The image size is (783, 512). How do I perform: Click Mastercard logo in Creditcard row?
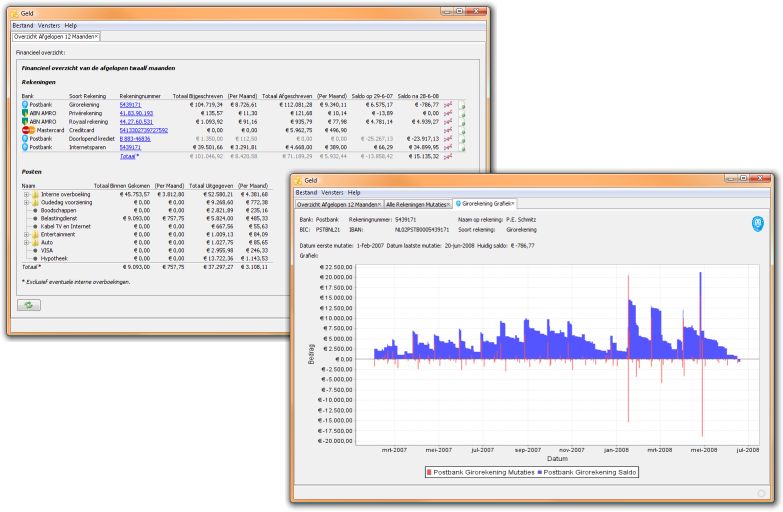coord(28,130)
